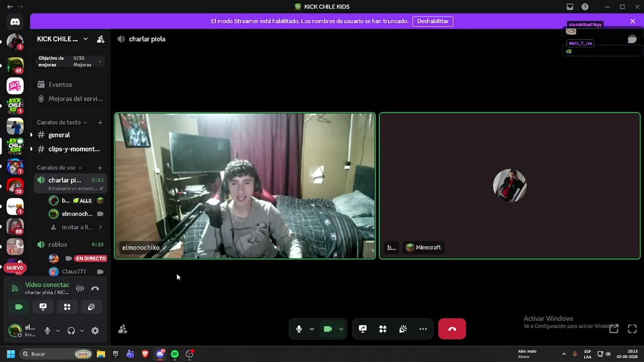Viewport: 644px width, 362px height.
Task: Turn off camera in call control bar
Action: pos(328,329)
